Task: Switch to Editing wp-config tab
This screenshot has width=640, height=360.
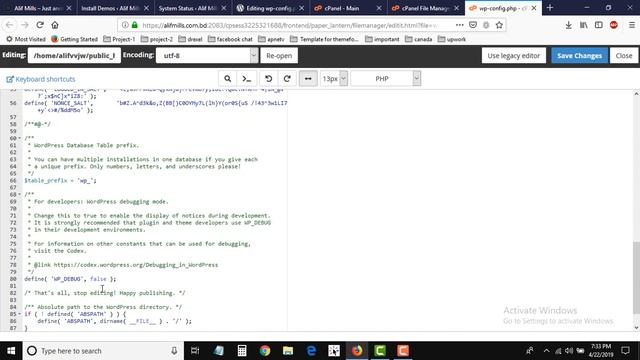Action: tap(270, 8)
